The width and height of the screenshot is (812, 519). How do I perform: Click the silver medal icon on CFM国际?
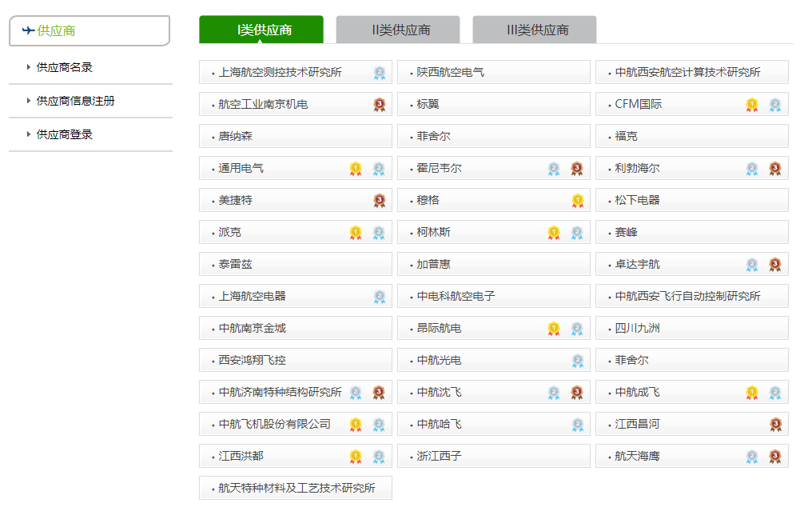click(775, 105)
